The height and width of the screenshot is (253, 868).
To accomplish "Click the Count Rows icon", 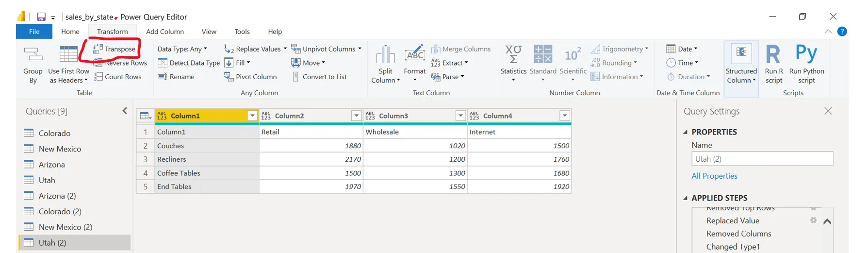I will [98, 77].
